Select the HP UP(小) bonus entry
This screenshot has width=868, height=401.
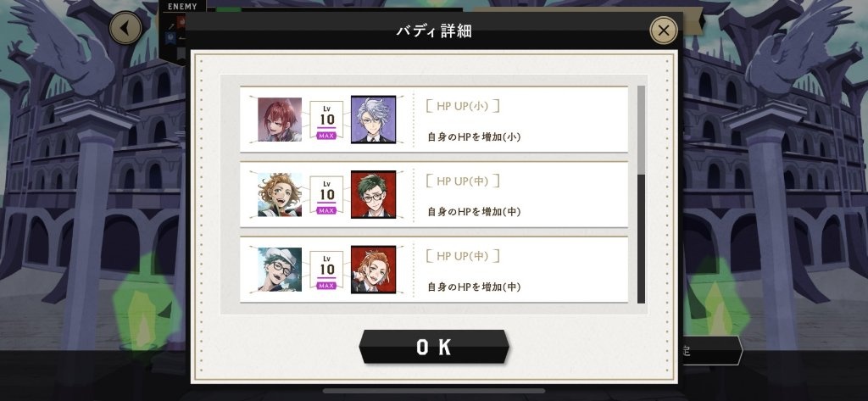click(434, 119)
